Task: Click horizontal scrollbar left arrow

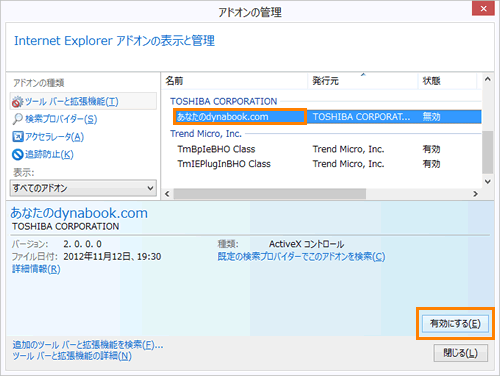Action: pyautogui.click(x=167, y=194)
